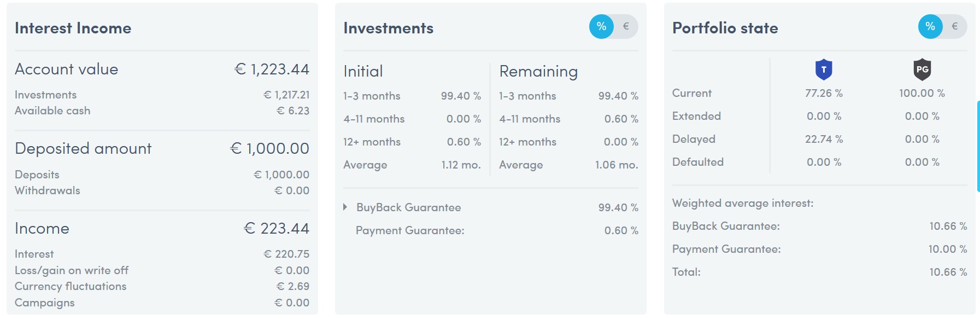Click the blue T shield icon
This screenshot has width=980, height=319.
tap(824, 69)
